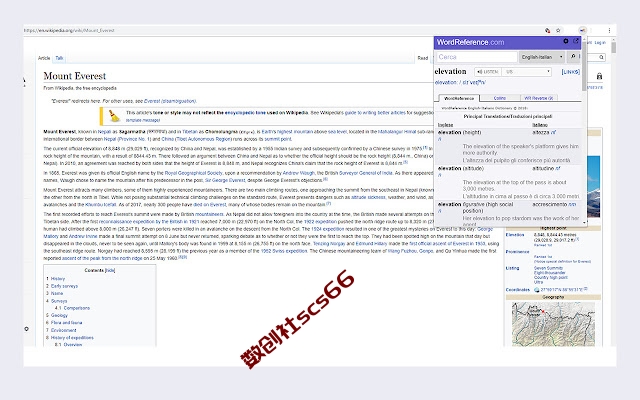Open Environment contents entry
Screen dimensions: 640x400
tap(64, 330)
